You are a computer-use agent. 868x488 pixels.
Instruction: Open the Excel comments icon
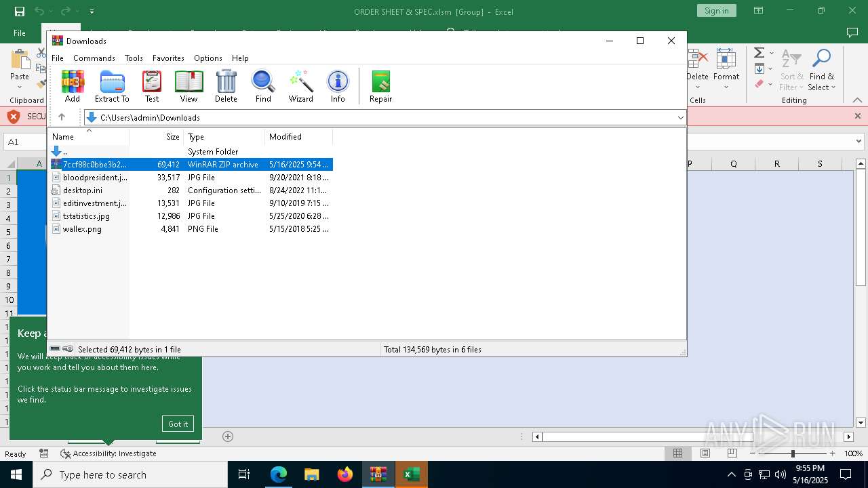tap(852, 33)
